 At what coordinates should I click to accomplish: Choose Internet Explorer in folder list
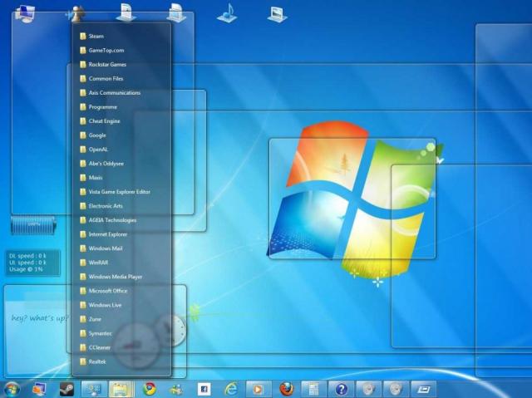pyautogui.click(x=103, y=234)
